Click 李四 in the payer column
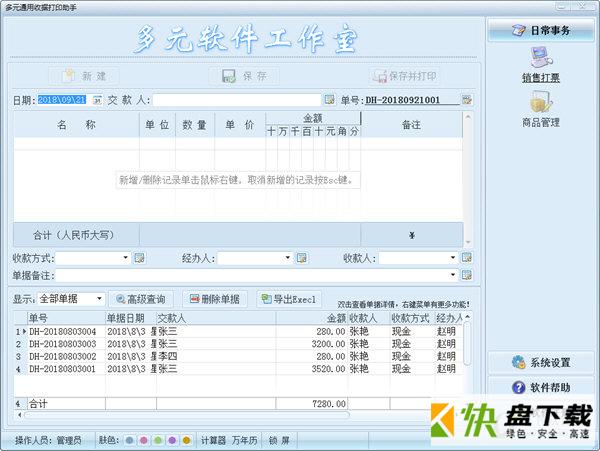This screenshot has width=600, height=451. click(x=167, y=357)
